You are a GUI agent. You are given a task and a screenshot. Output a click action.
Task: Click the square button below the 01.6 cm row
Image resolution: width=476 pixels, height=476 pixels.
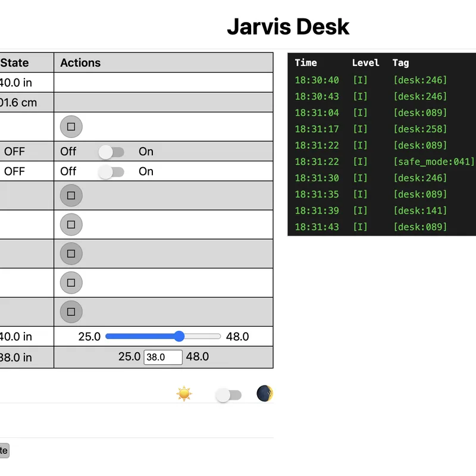point(71,127)
